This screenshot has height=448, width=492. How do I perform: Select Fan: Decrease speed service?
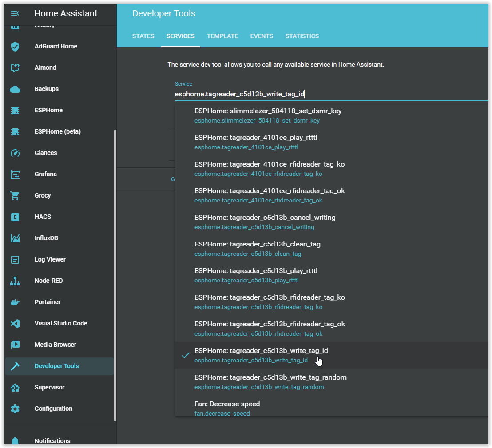[331, 406]
